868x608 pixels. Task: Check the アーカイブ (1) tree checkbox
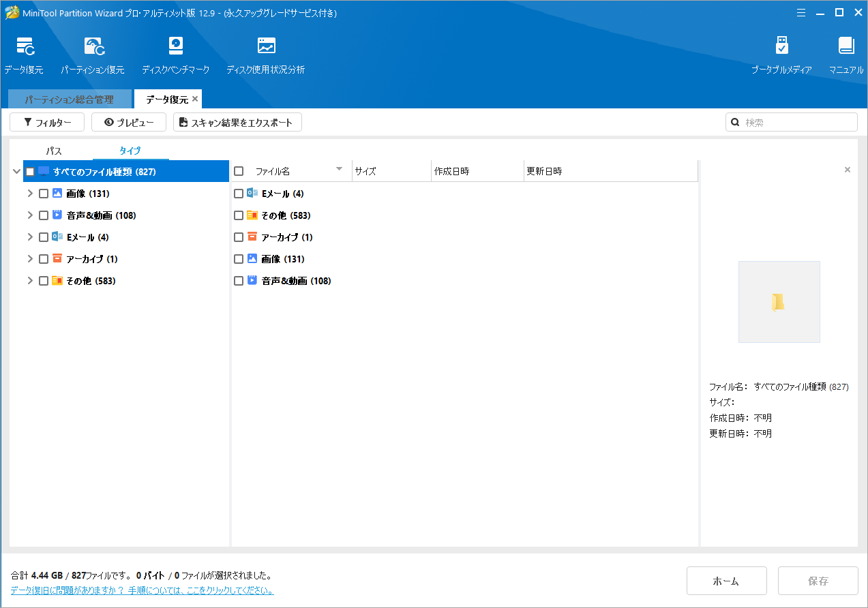(x=44, y=259)
